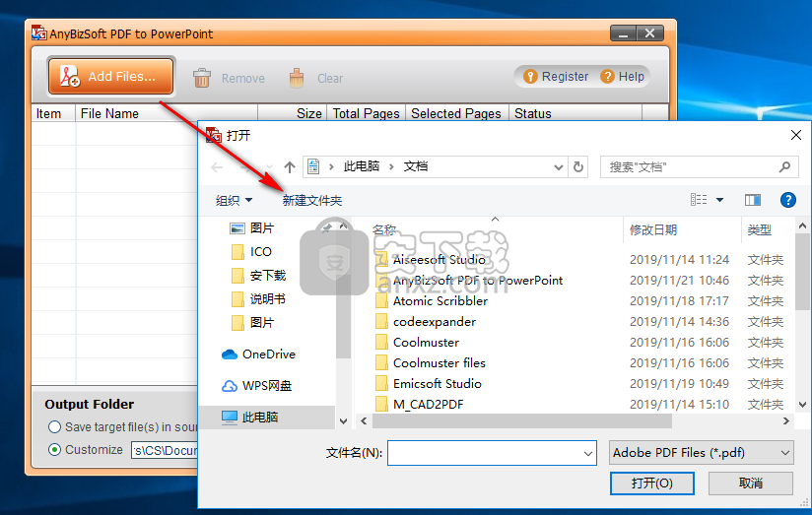Select the Coolmuster files folder
The width and height of the screenshot is (812, 515).
pos(440,363)
